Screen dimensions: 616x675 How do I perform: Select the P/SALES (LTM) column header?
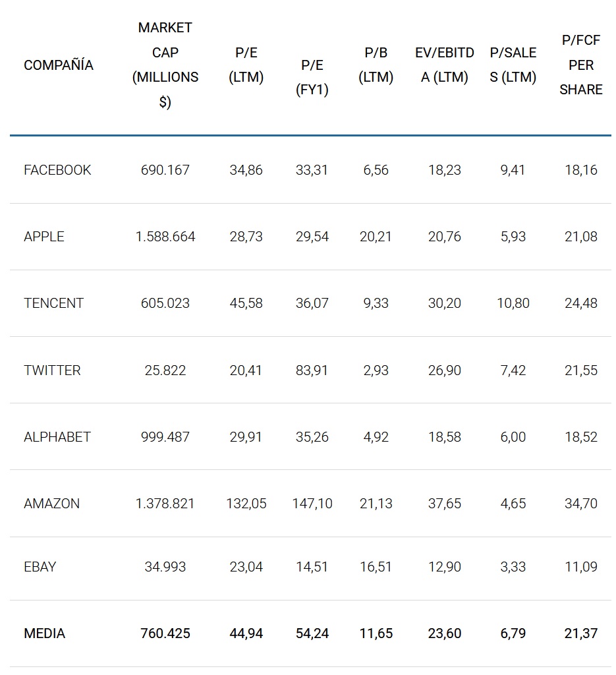point(513,65)
